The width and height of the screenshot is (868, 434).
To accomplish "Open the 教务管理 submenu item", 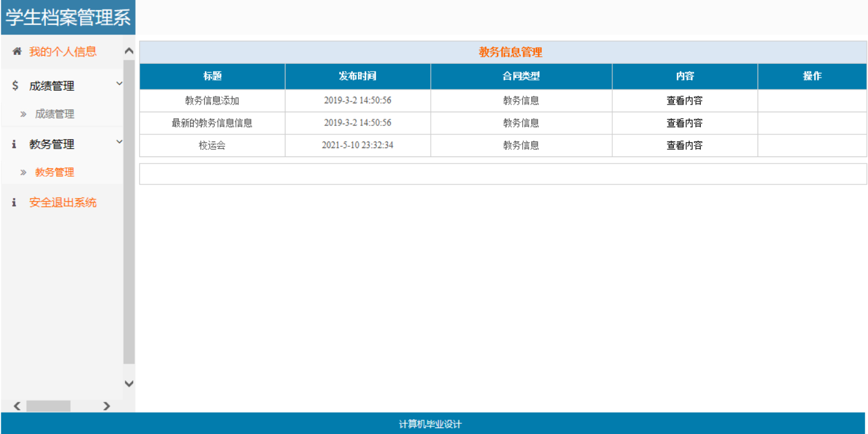I will 54,173.
